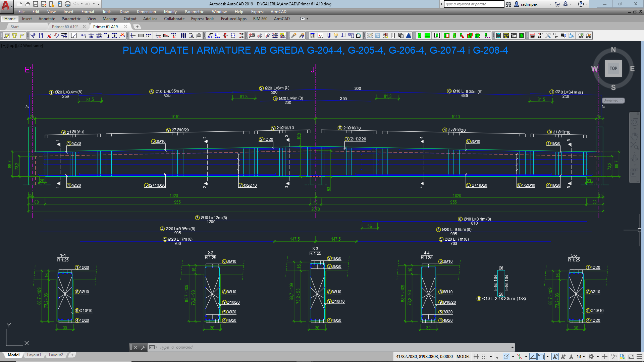Expand the command line history arrow
This screenshot has width=644, height=362.
(x=512, y=347)
